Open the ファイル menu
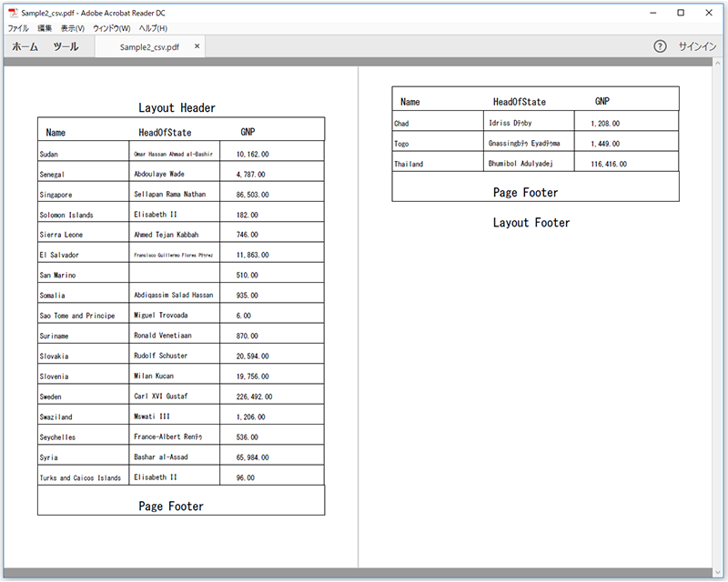Viewport: 728px width, 582px height. [18, 29]
